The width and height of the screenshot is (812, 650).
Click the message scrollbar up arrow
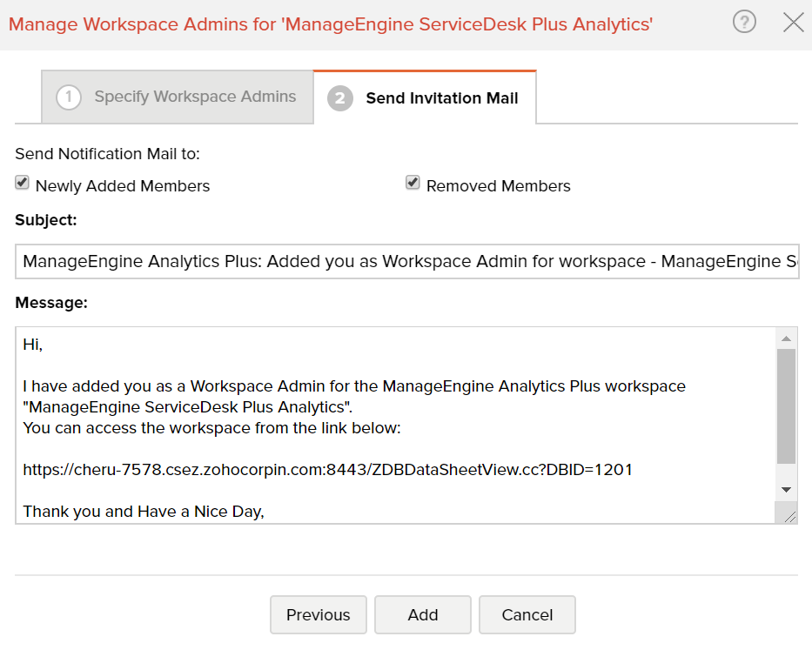click(786, 338)
